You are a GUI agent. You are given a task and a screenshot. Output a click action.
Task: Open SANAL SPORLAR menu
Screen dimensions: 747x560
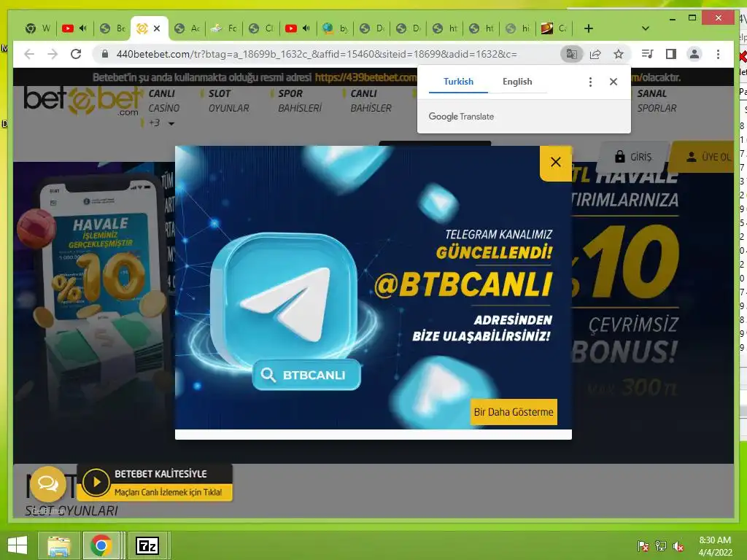point(657,101)
